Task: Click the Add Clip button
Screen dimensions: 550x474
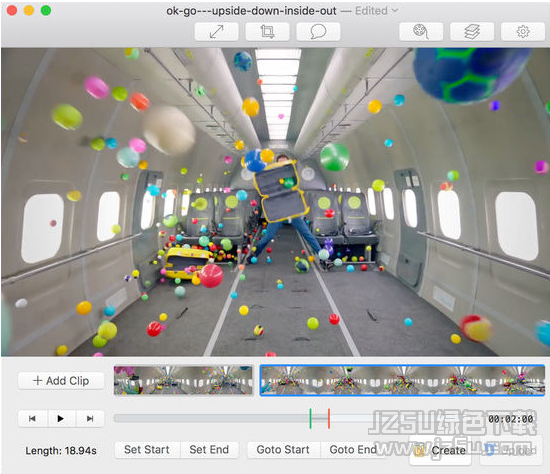Action: pyautogui.click(x=61, y=381)
